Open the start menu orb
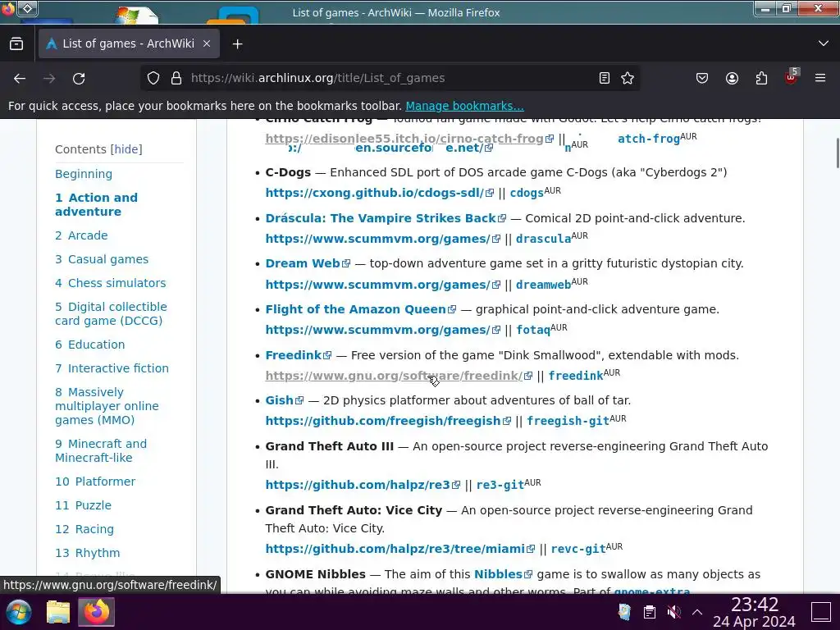 pyautogui.click(x=19, y=612)
